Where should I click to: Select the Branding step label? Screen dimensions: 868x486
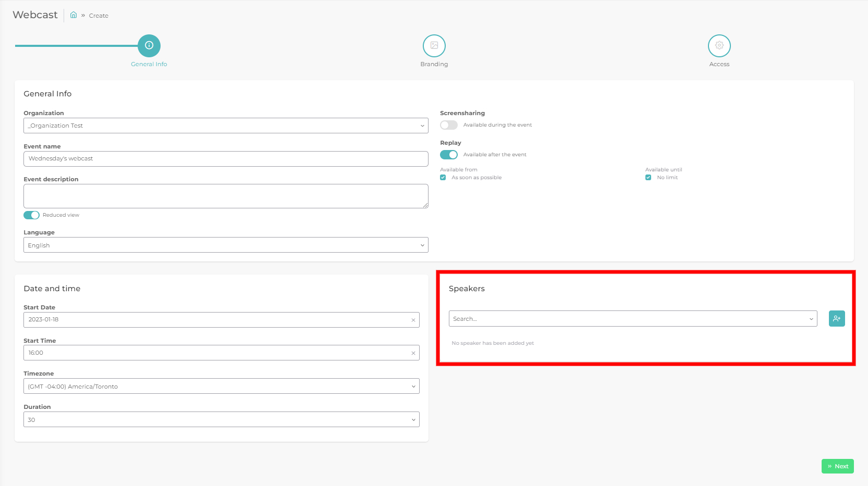pos(434,64)
